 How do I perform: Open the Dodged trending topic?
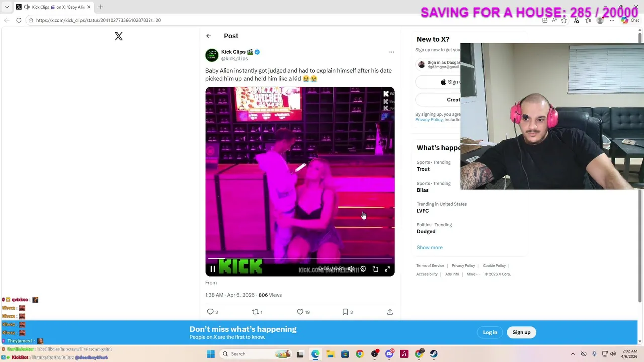[426, 232]
